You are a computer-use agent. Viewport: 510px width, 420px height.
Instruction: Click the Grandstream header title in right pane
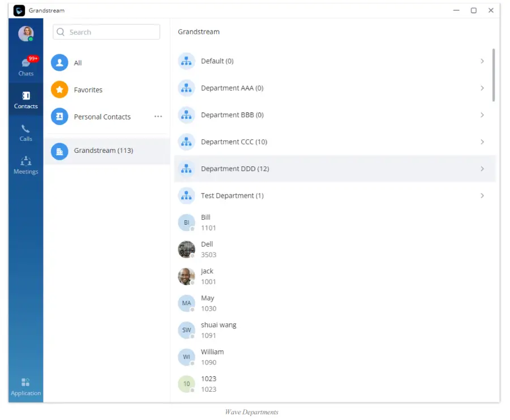pos(199,32)
